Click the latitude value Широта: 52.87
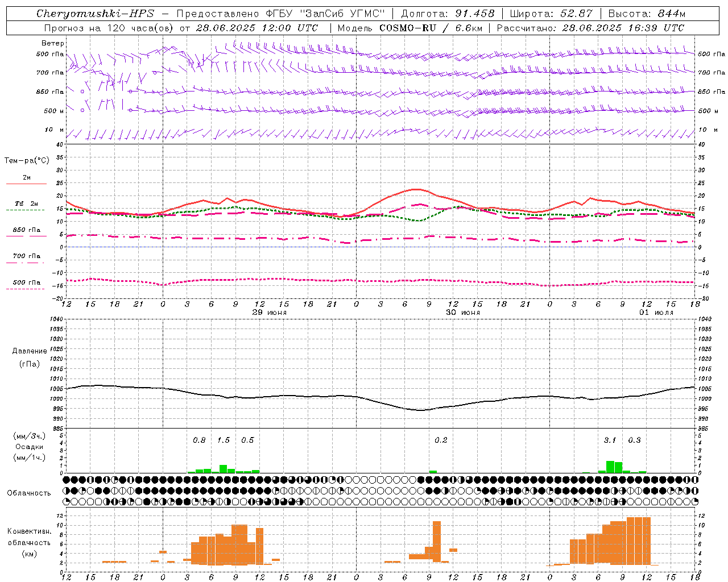 pos(551,14)
